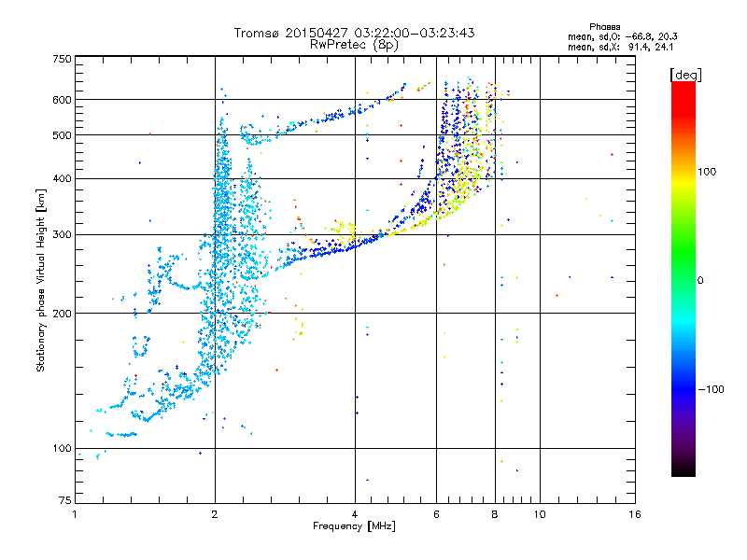
Task: Select the 'RwPretec (8p)' subtitle text
Action: point(354,45)
